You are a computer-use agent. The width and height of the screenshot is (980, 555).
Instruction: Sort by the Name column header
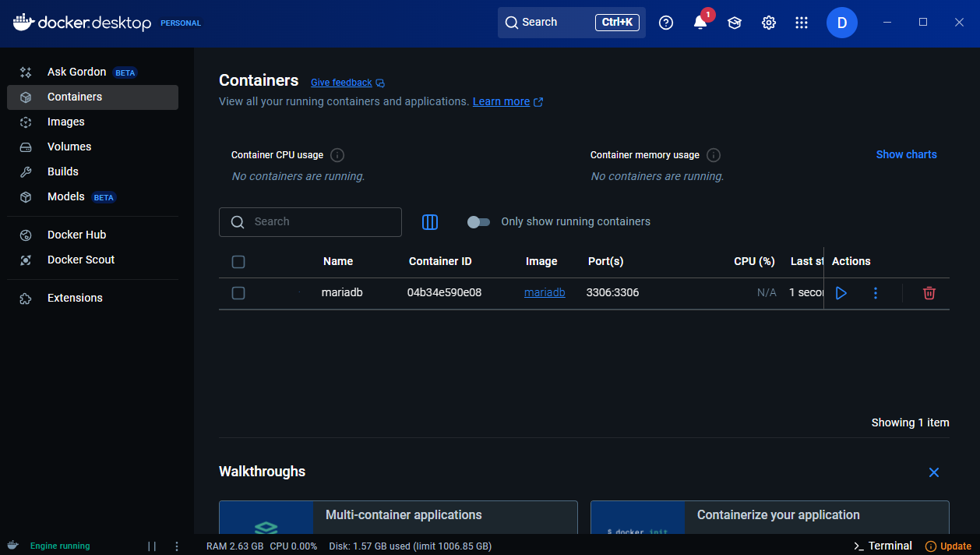click(x=338, y=261)
